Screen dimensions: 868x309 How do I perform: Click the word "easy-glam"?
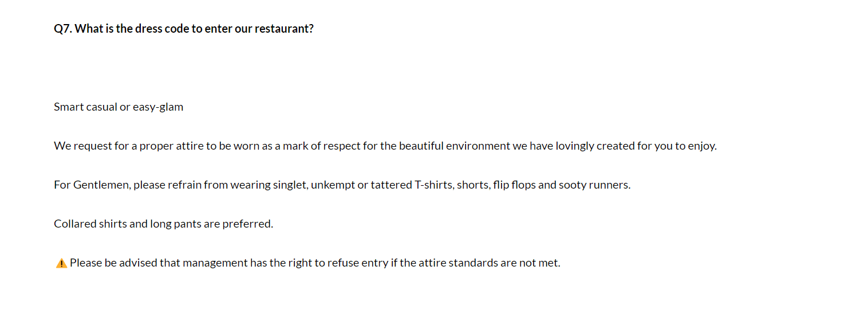point(158,107)
